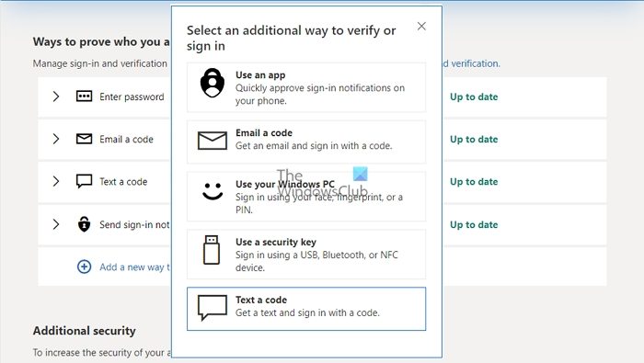Click Up to date status for Send sign-in
Image resolution: width=644 pixels, height=363 pixels.
[x=474, y=224]
